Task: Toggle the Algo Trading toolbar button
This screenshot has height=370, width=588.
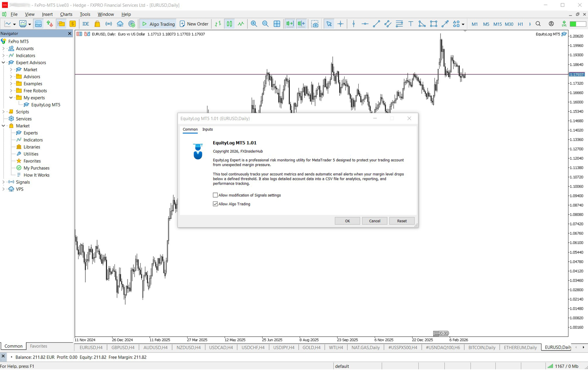Action: point(158,24)
